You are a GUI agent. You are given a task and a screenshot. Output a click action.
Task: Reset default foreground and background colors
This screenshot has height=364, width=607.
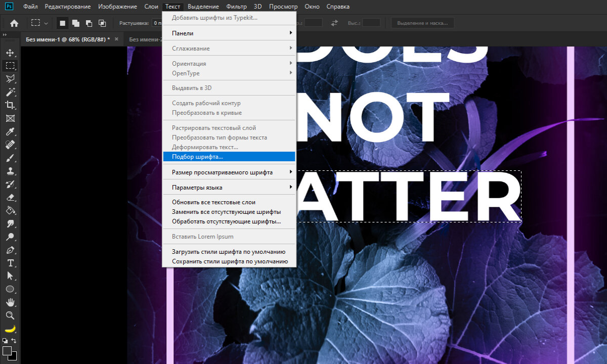(x=6, y=341)
